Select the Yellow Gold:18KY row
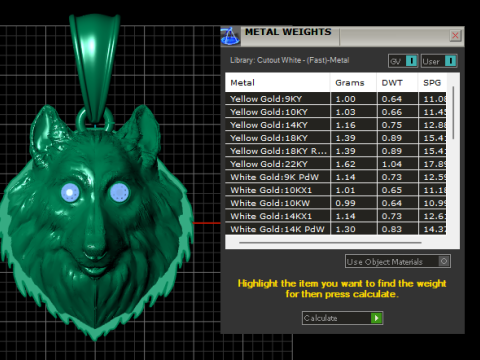 pos(336,138)
